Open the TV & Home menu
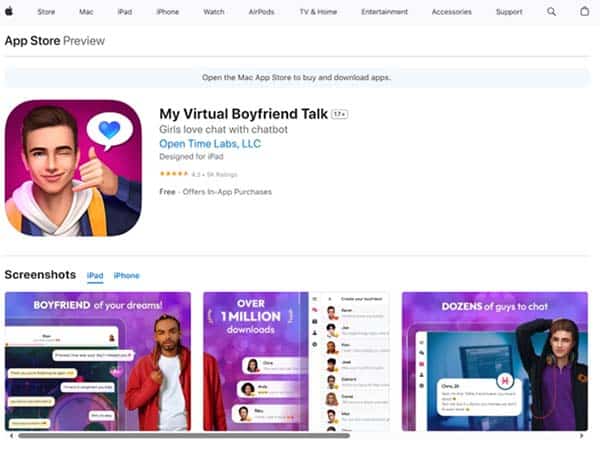Viewport: 600px width, 449px height. 318,12
